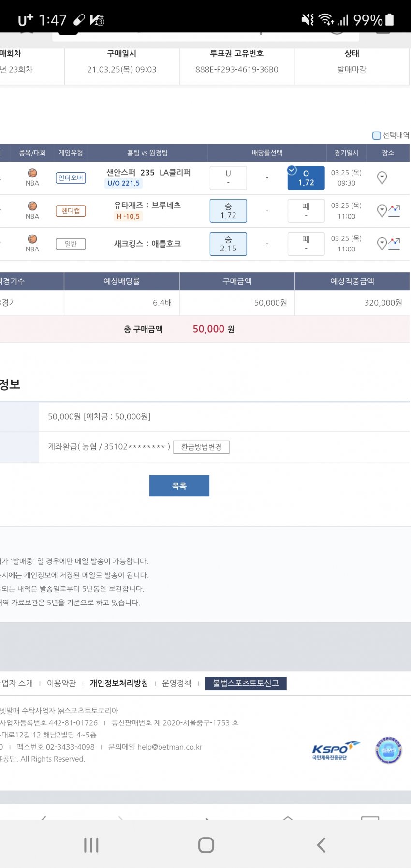Enable the 선택내역 checkbox

tap(376, 135)
